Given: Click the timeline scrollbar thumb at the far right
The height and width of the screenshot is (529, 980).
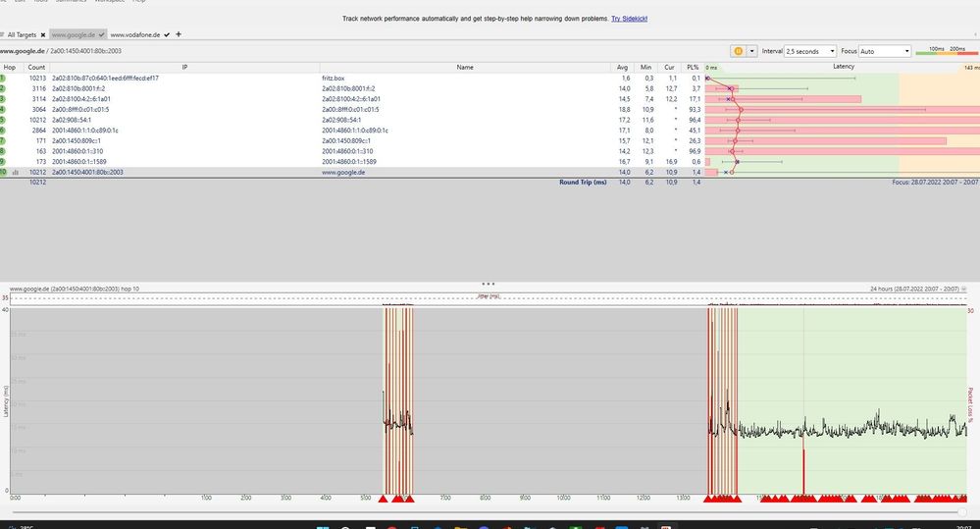Looking at the screenshot, I should click(x=962, y=512).
